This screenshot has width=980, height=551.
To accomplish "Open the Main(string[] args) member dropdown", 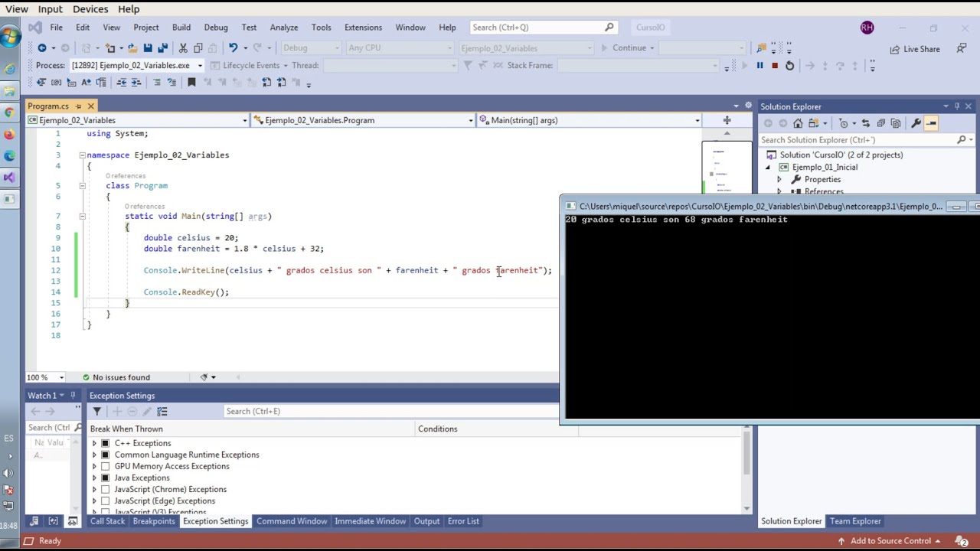I will tap(697, 121).
